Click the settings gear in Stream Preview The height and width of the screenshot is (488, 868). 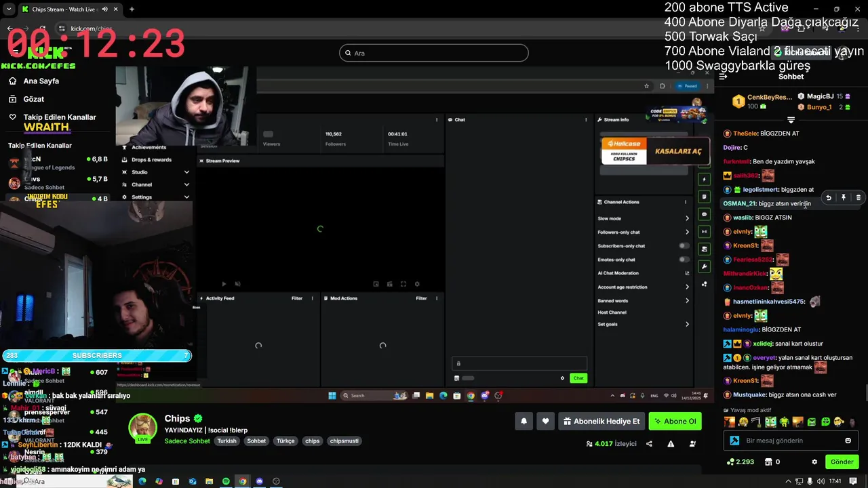pos(417,284)
